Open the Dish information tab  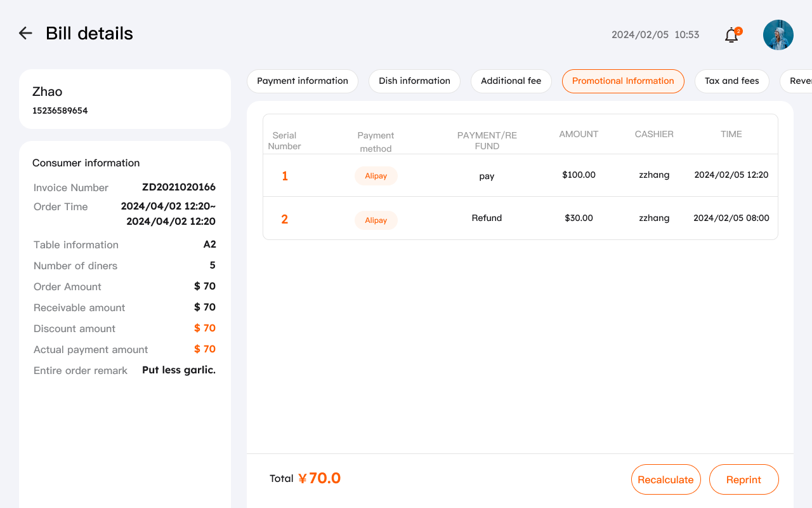[414, 81]
